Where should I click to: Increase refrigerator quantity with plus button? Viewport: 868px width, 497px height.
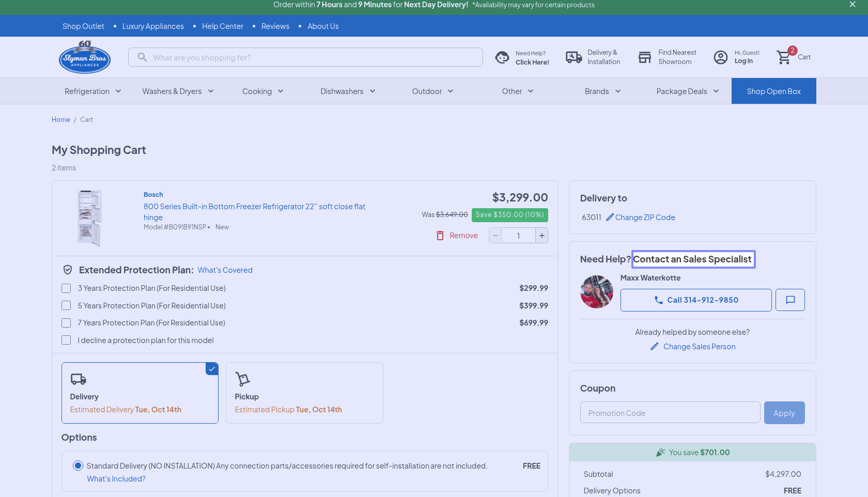(x=541, y=236)
